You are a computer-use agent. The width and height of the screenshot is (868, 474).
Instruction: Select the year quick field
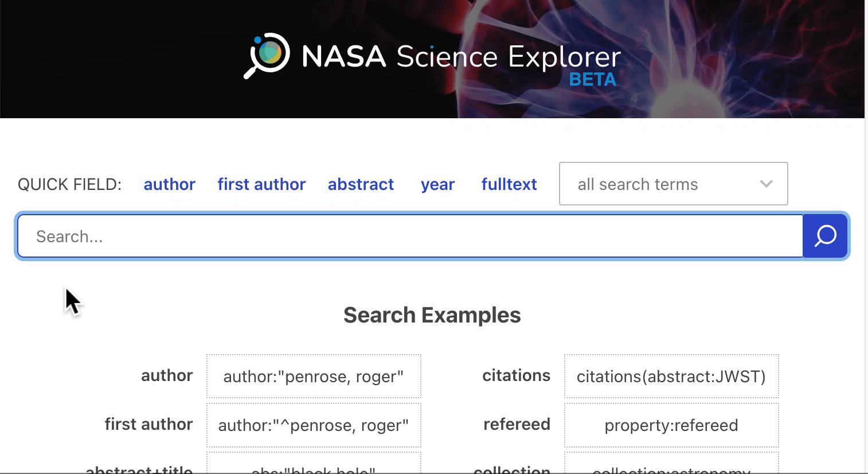coord(437,184)
